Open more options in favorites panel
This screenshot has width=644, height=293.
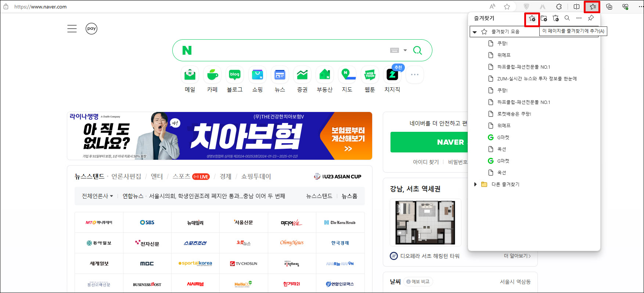pos(579,18)
